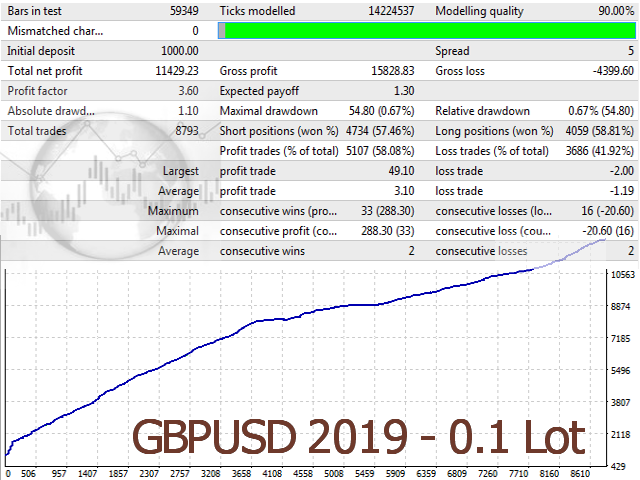Click maximal consecutive loss -20.60 (16)
The width and height of the screenshot is (640, 480).
608,231
